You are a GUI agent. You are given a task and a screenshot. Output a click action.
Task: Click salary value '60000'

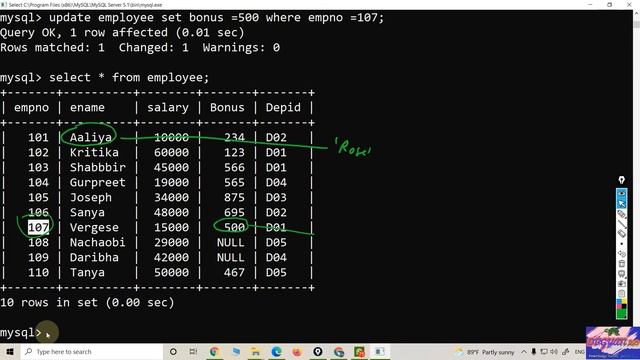171,153
